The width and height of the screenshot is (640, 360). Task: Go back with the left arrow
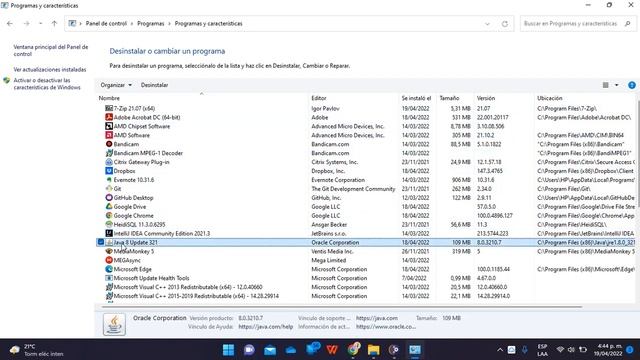[x=10, y=24]
